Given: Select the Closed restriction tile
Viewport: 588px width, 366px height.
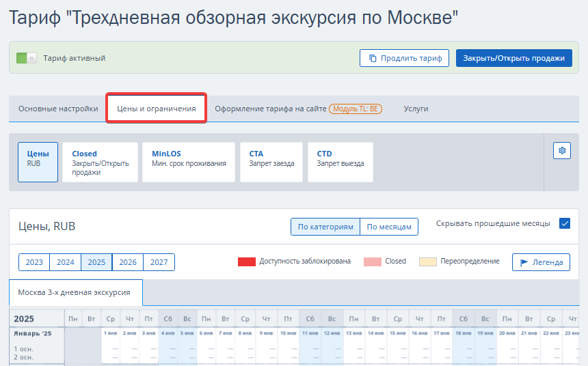Looking at the screenshot, I should pyautogui.click(x=100, y=163).
